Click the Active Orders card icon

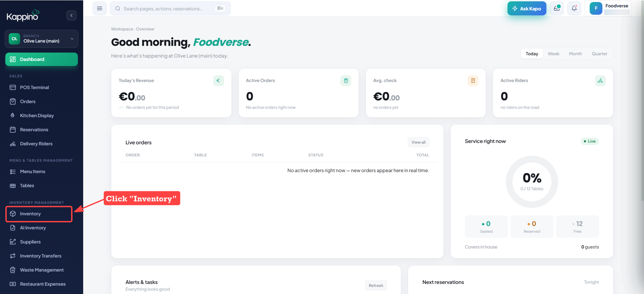pyautogui.click(x=346, y=81)
